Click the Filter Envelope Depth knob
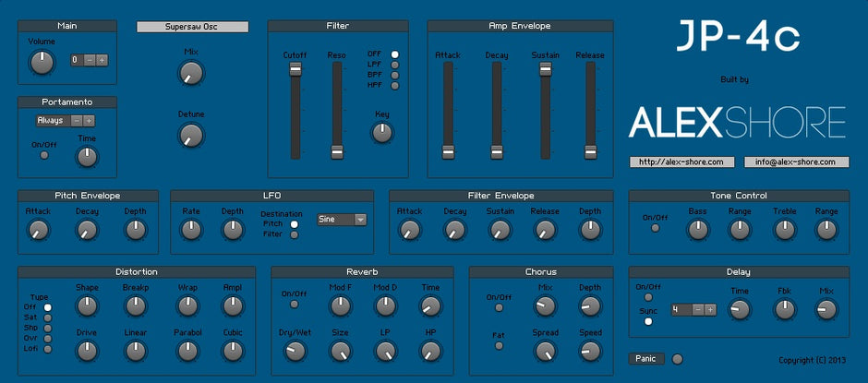 coord(590,230)
